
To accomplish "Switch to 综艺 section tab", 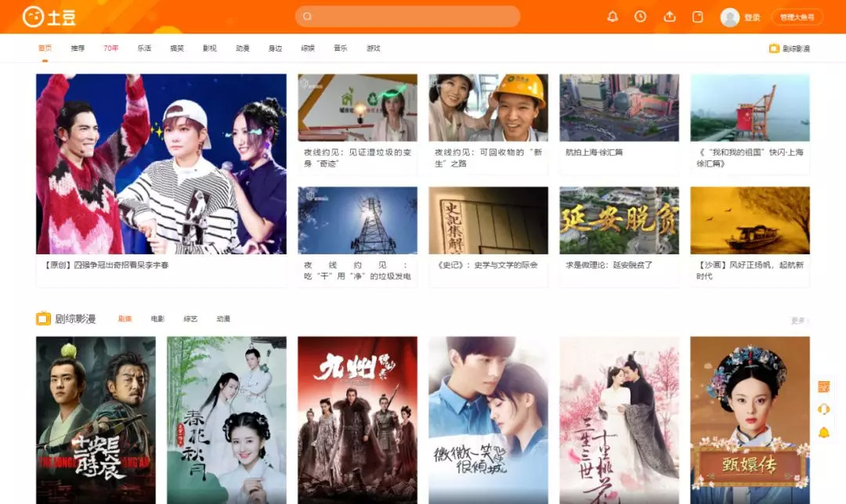I will [190, 319].
